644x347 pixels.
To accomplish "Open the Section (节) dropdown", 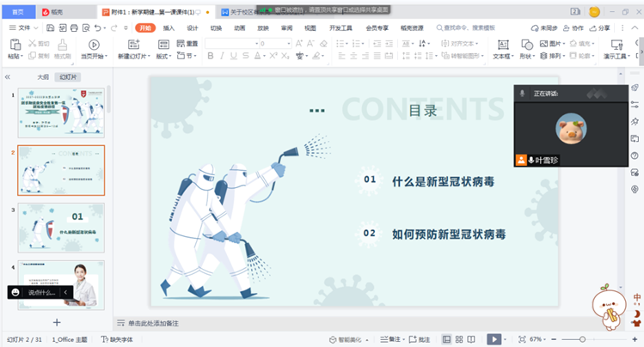I will [187, 56].
